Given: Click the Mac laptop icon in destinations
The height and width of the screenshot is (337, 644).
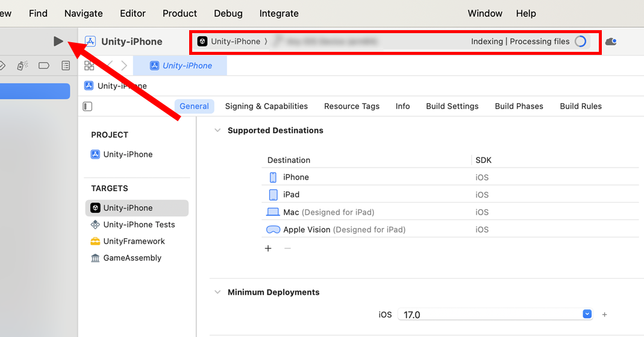Looking at the screenshot, I should (x=273, y=212).
